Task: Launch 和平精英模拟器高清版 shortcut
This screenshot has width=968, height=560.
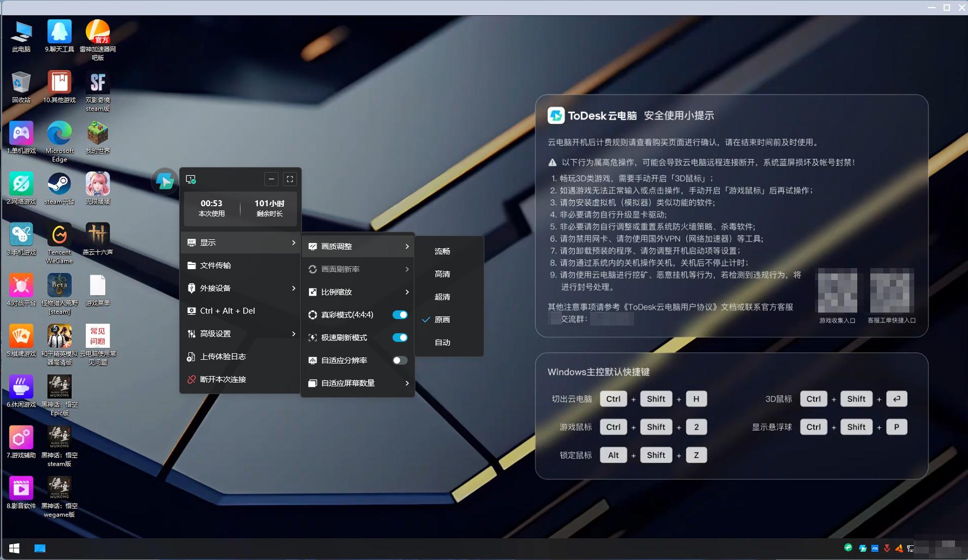Action: click(59, 345)
